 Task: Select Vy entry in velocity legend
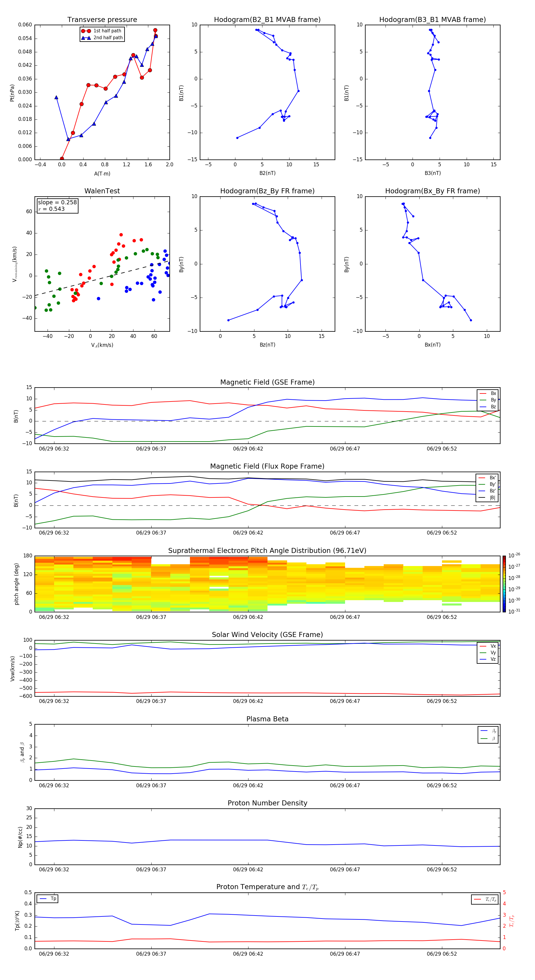488,653
